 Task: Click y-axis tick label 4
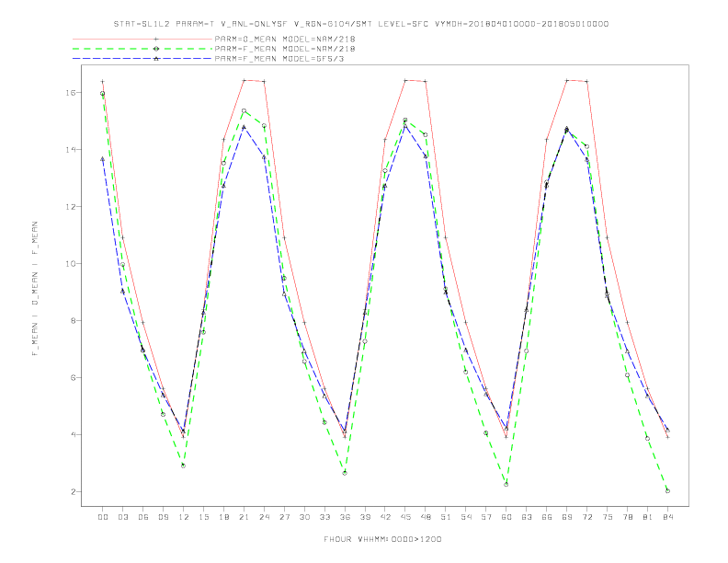(x=74, y=435)
